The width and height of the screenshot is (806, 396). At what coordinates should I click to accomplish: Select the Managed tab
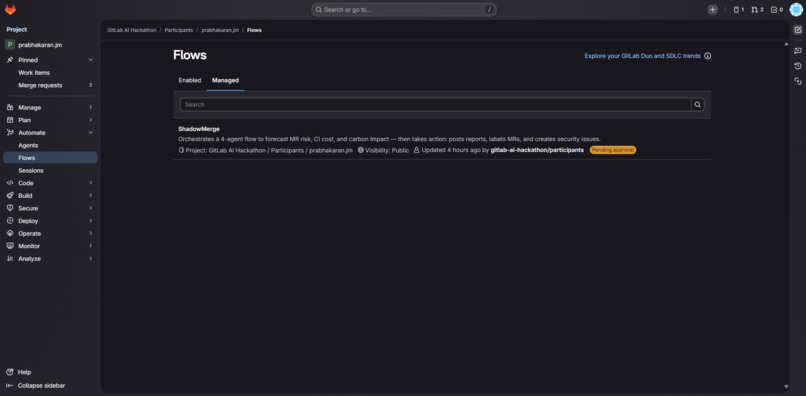pyautogui.click(x=225, y=80)
